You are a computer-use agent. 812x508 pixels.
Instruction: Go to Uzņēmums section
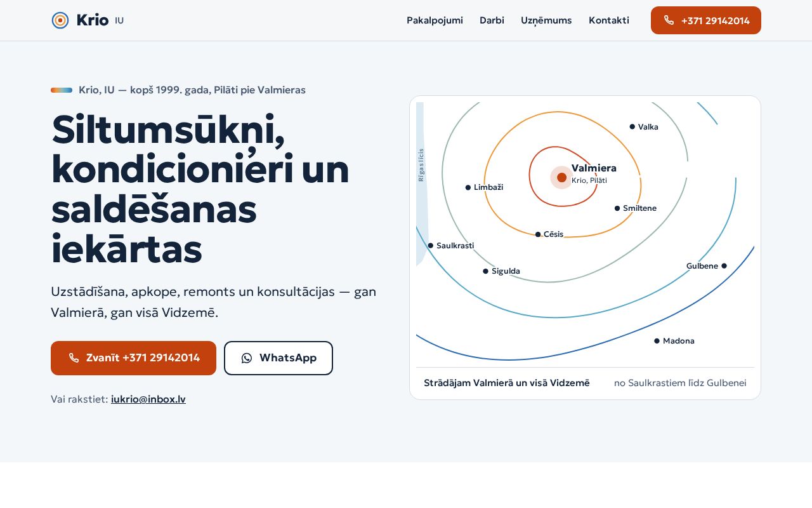tap(546, 20)
